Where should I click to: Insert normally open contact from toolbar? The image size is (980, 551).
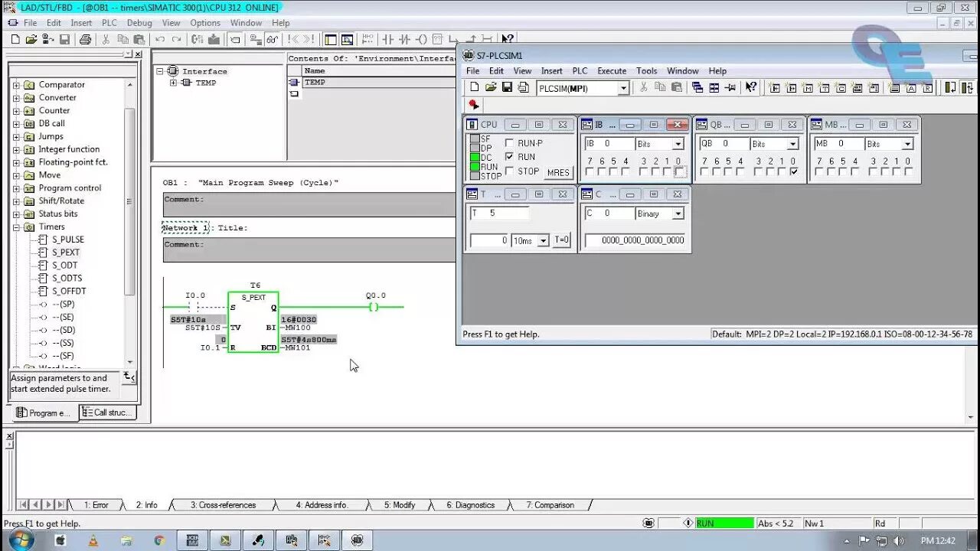387,39
